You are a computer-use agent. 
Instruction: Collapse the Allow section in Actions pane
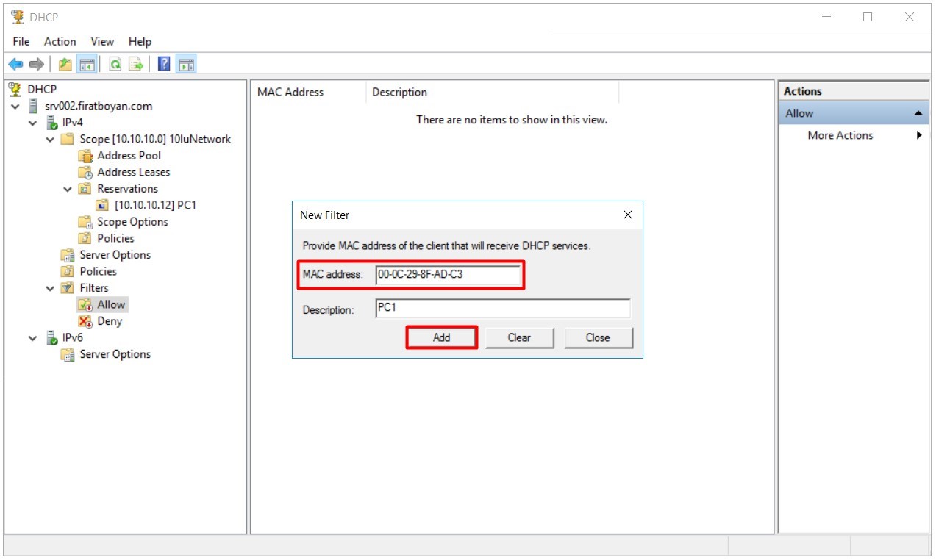[x=918, y=113]
